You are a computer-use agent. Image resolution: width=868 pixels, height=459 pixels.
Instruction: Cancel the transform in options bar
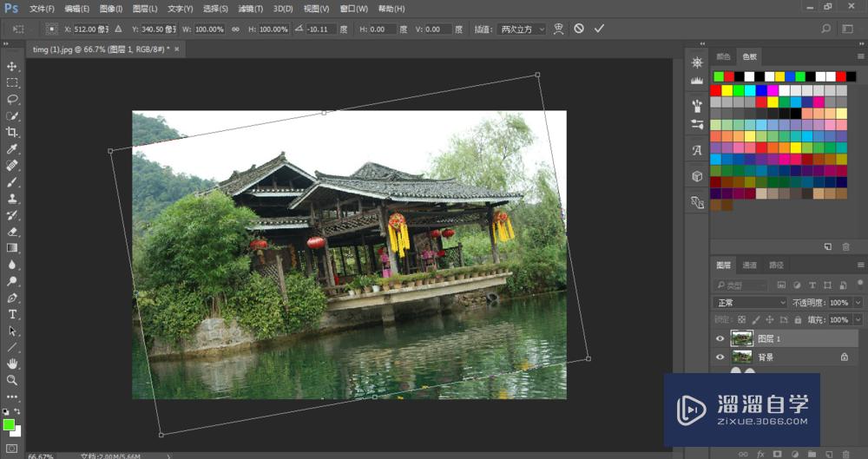(x=579, y=29)
